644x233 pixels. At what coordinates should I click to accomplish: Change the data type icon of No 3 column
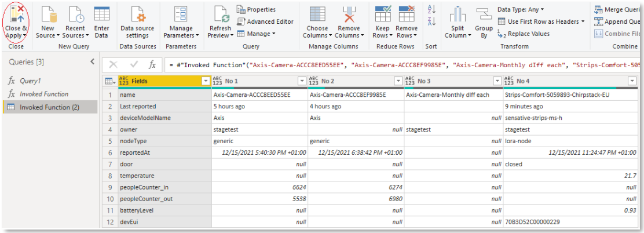point(410,81)
